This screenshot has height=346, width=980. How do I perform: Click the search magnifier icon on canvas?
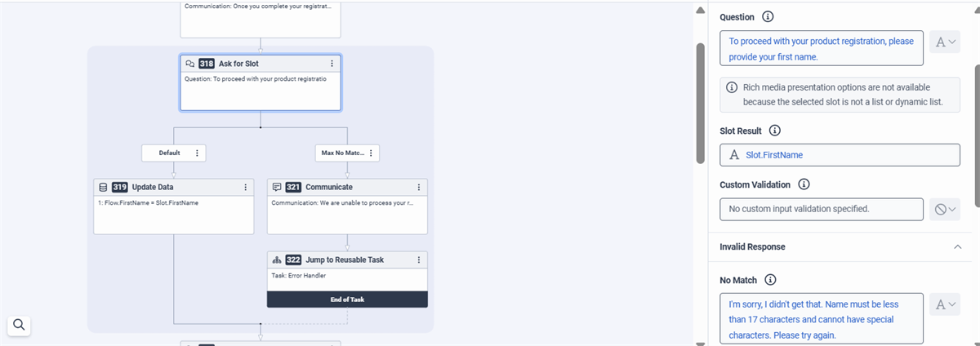20,325
